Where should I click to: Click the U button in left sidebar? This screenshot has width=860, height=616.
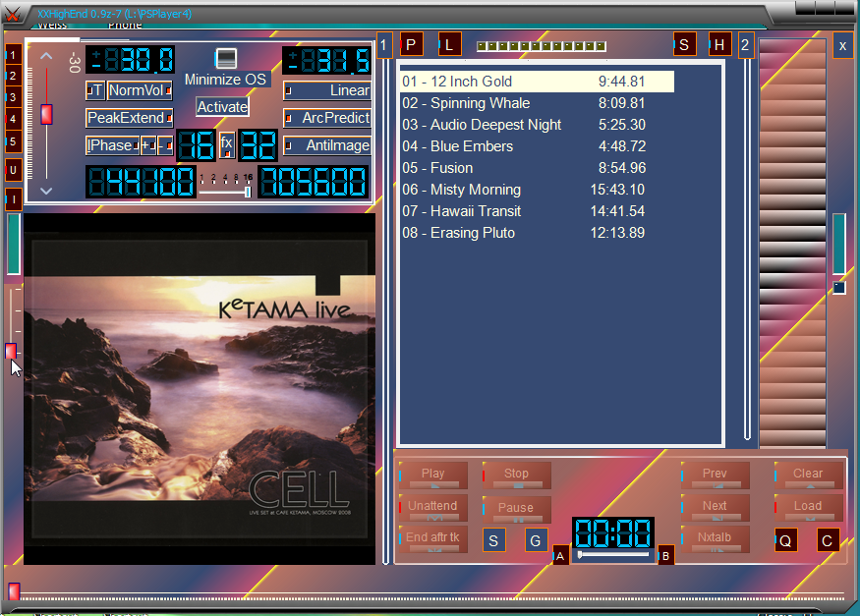pos(13,170)
